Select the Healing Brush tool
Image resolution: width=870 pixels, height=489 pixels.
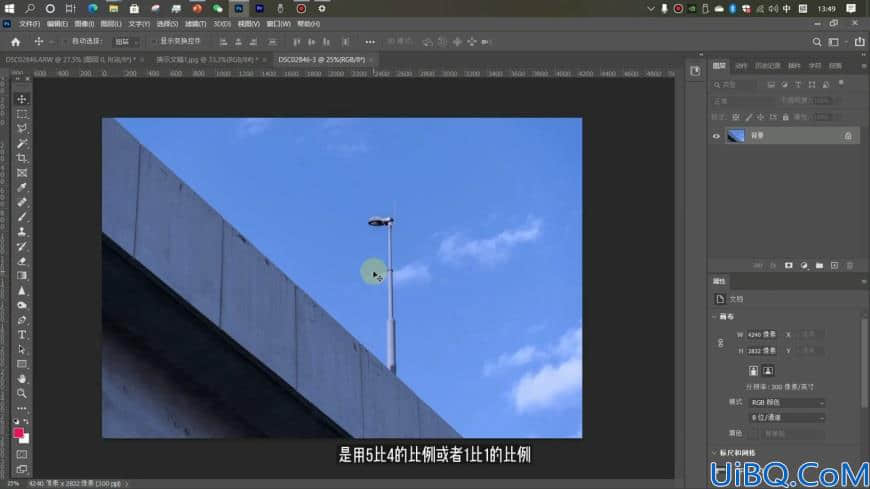[x=22, y=203]
